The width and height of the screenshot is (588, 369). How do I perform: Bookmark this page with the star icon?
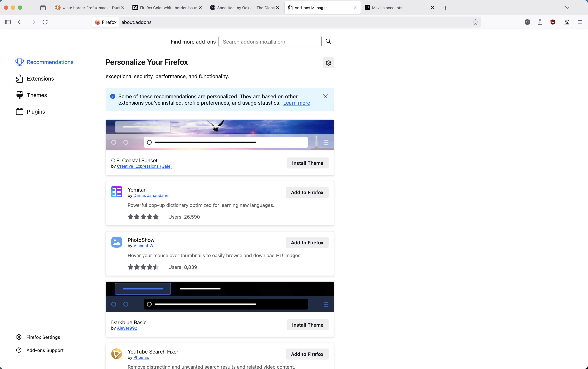pos(475,22)
